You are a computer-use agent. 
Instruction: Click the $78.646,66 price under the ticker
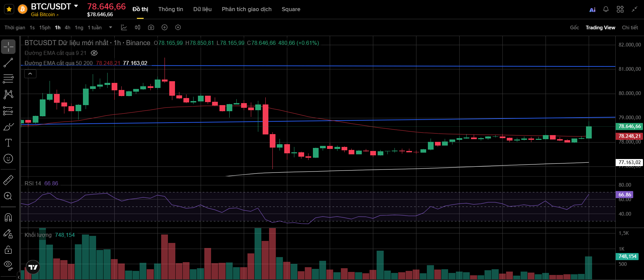100,14
